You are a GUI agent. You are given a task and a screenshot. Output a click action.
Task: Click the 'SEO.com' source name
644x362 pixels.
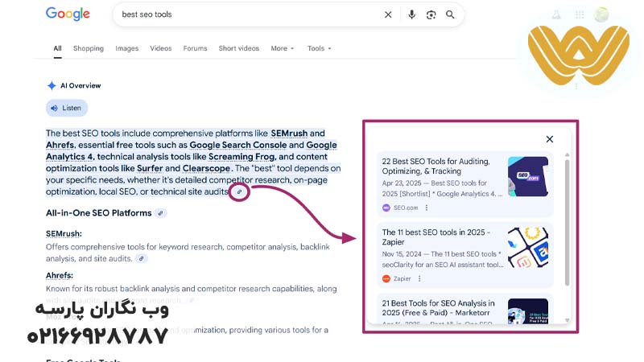[406, 208]
